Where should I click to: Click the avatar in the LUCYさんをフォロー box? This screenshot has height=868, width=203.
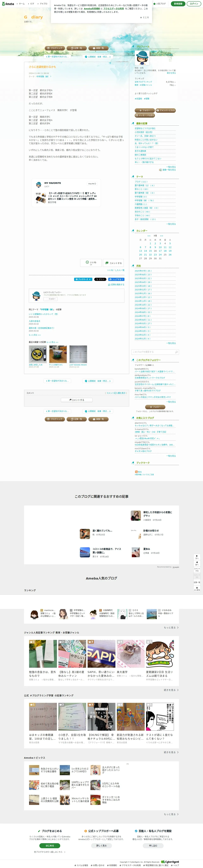[x=36, y=296]
